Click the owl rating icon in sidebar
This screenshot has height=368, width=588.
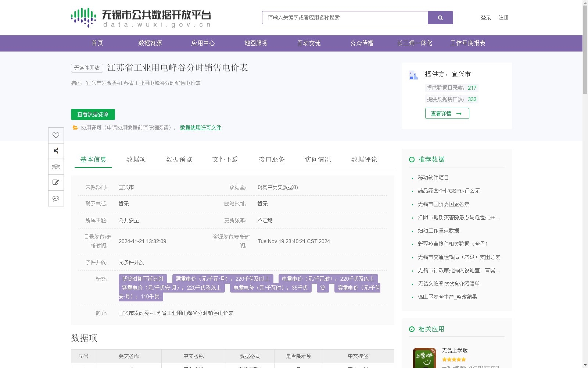[x=56, y=167]
